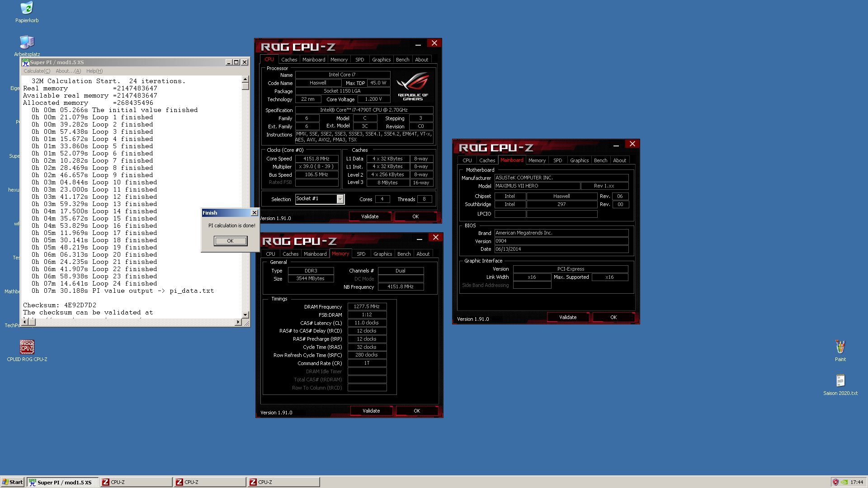This screenshot has height=488, width=868.
Task: Open the Socket #1 selection dropdown
Action: pyautogui.click(x=340, y=199)
